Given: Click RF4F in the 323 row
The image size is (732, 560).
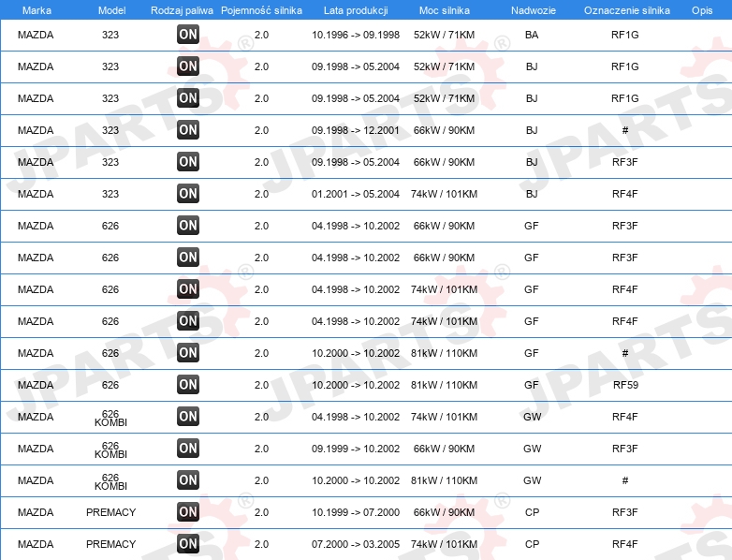Looking at the screenshot, I should pos(625,194).
